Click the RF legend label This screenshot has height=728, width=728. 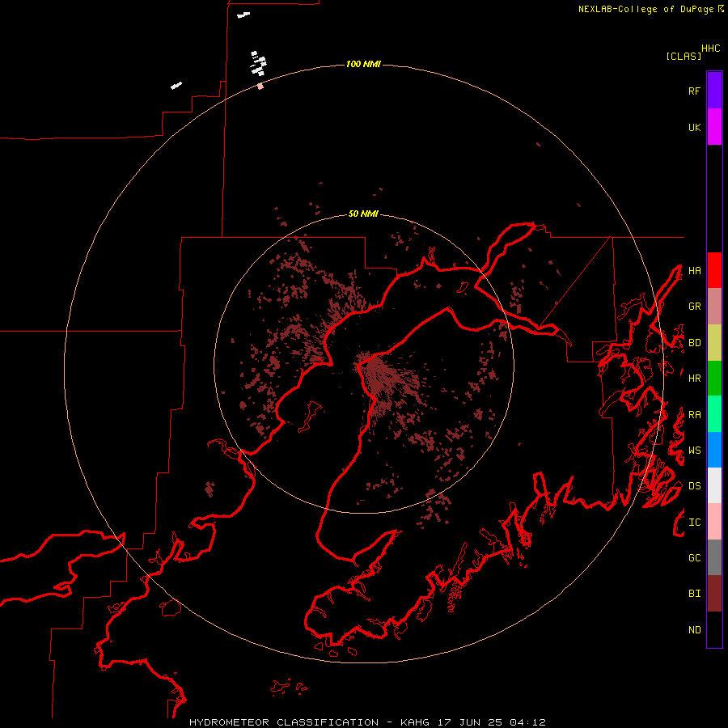point(694,91)
